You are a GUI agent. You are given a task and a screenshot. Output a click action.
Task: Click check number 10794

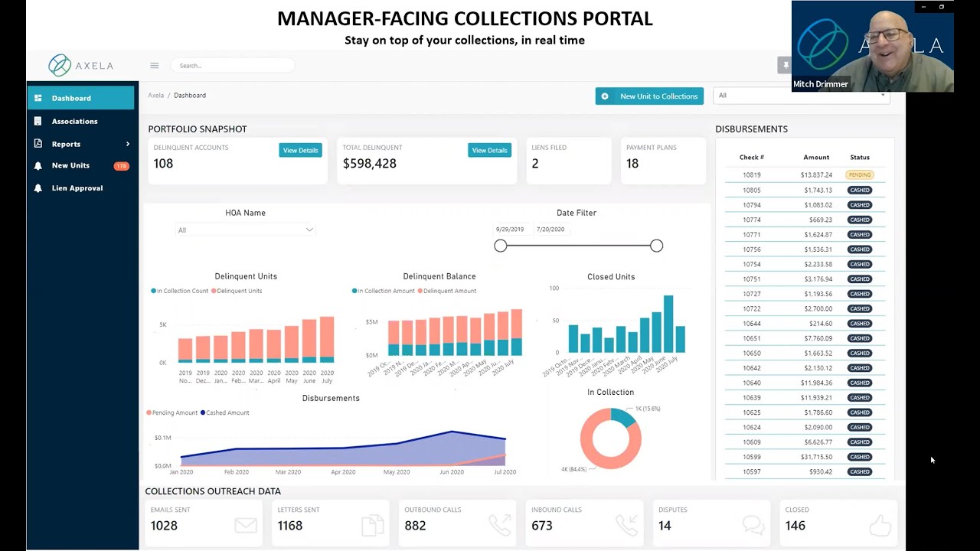click(x=752, y=205)
